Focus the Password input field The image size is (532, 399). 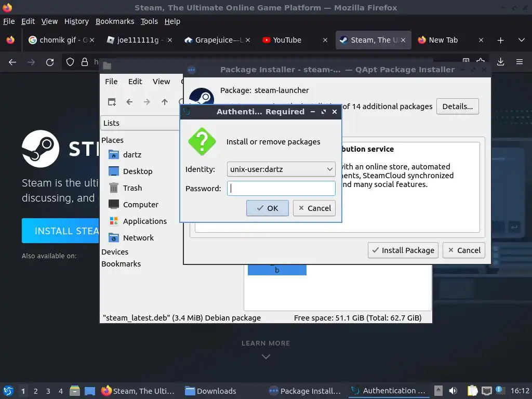[x=281, y=188]
